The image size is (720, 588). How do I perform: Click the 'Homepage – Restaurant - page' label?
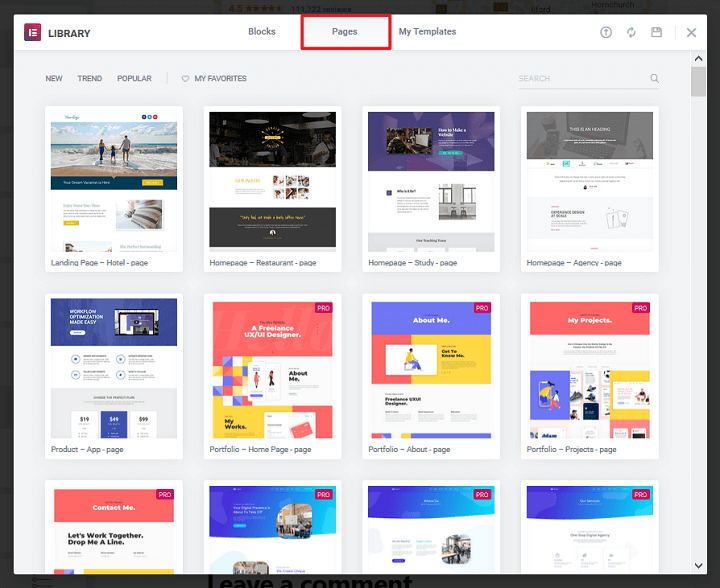263,263
